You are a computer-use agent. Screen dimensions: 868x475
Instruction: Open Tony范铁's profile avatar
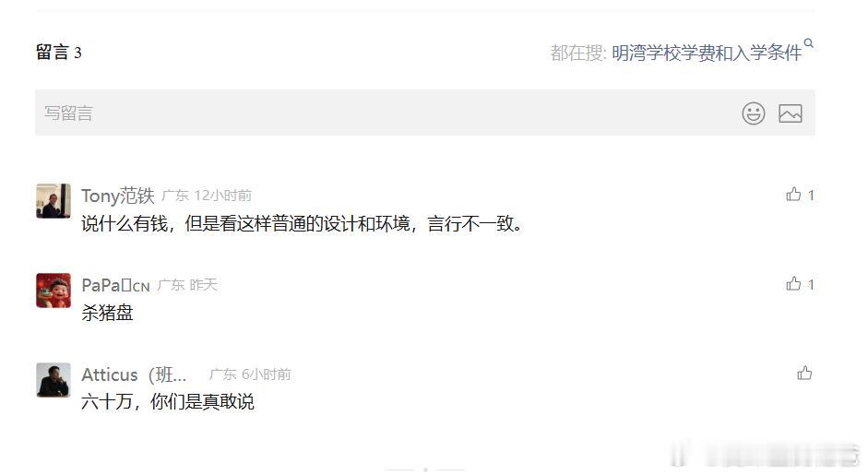pyautogui.click(x=54, y=201)
